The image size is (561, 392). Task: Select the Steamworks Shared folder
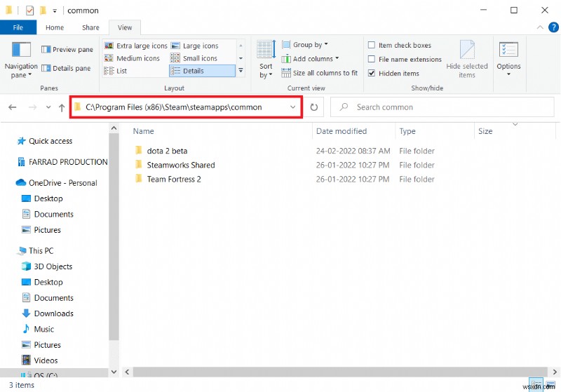click(181, 165)
